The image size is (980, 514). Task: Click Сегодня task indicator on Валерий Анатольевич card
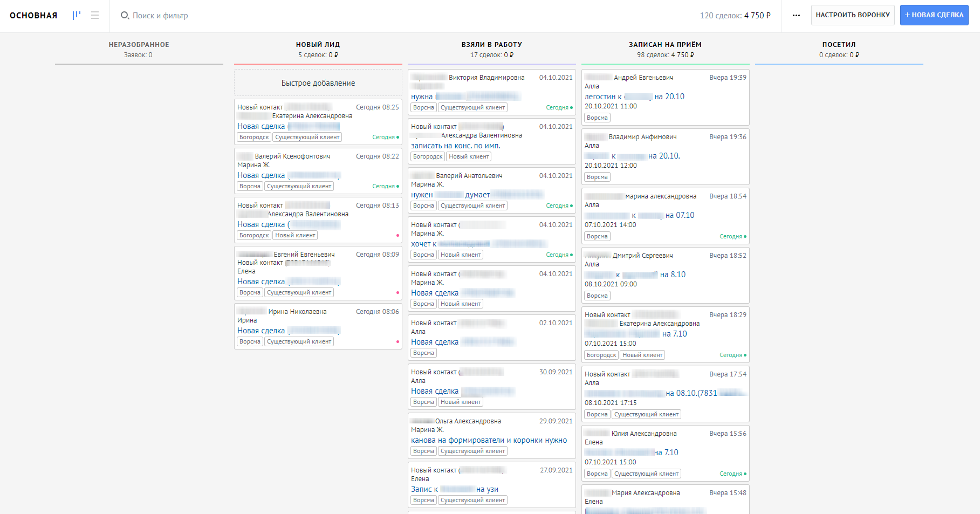point(559,205)
